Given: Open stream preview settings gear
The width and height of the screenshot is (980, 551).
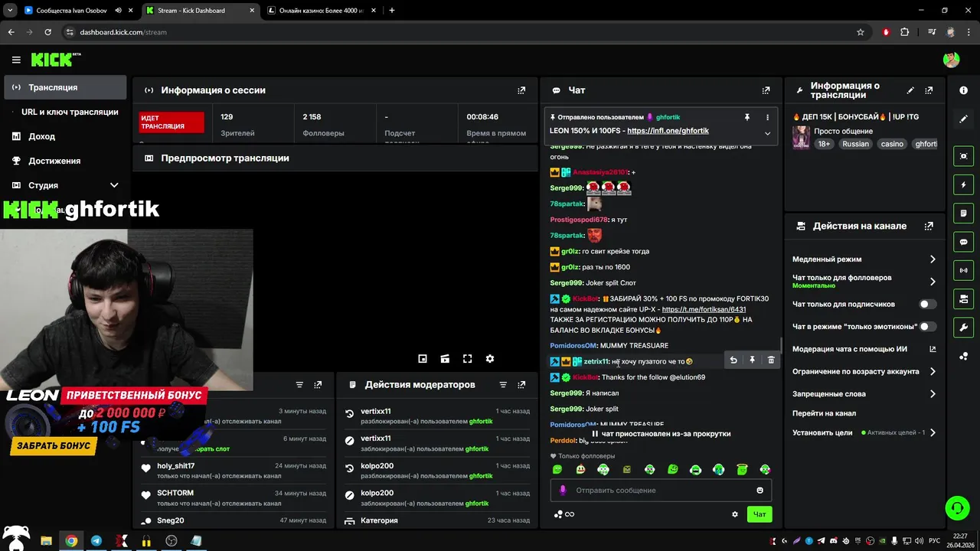Looking at the screenshot, I should click(x=490, y=359).
